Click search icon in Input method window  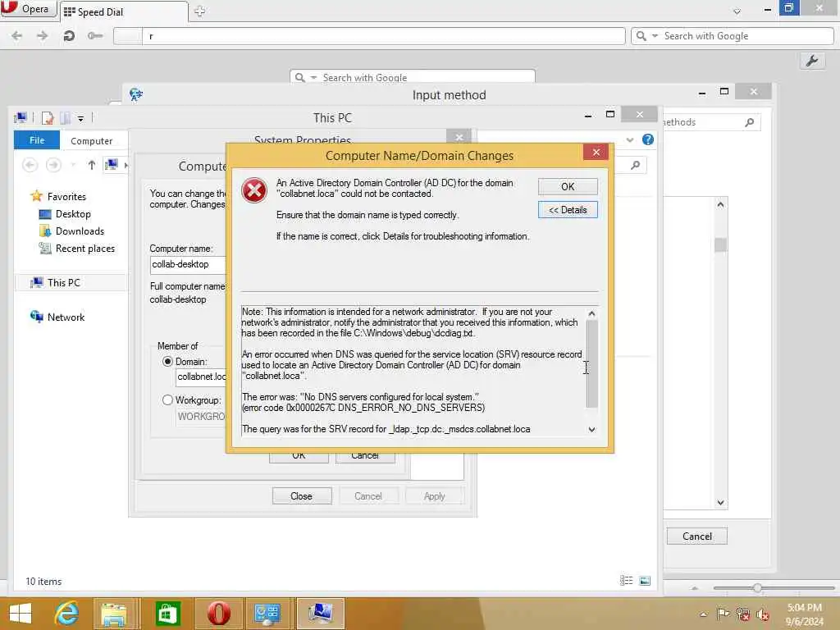click(x=750, y=122)
